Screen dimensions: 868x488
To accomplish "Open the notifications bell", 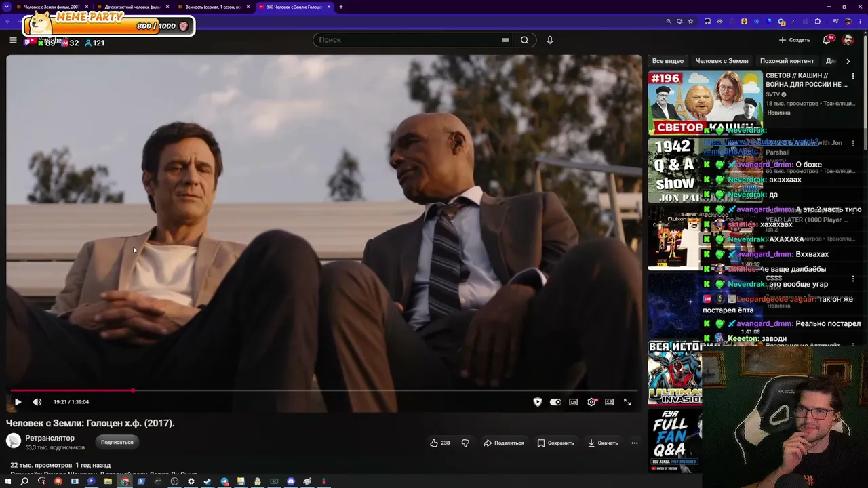I will click(827, 40).
